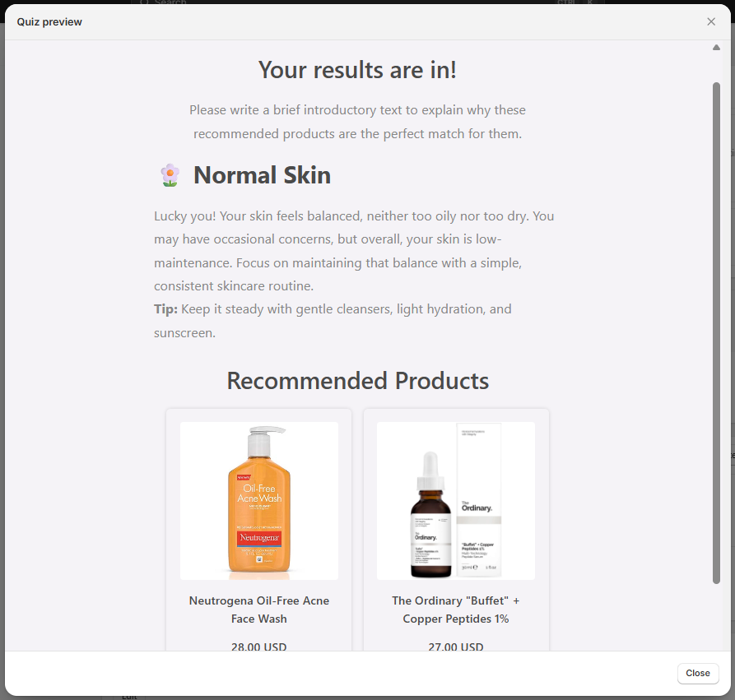Click the scroll-up arrow of the preview scrollbar
Screen dimensions: 735x700
pos(716,48)
